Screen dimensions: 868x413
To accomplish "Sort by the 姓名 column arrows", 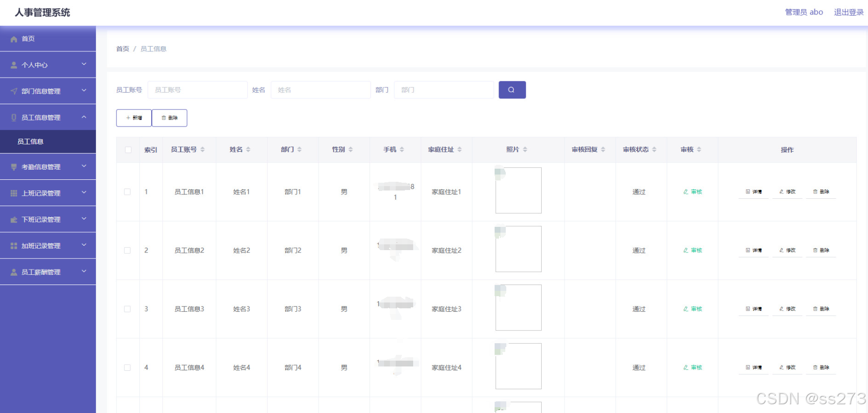I will click(248, 150).
